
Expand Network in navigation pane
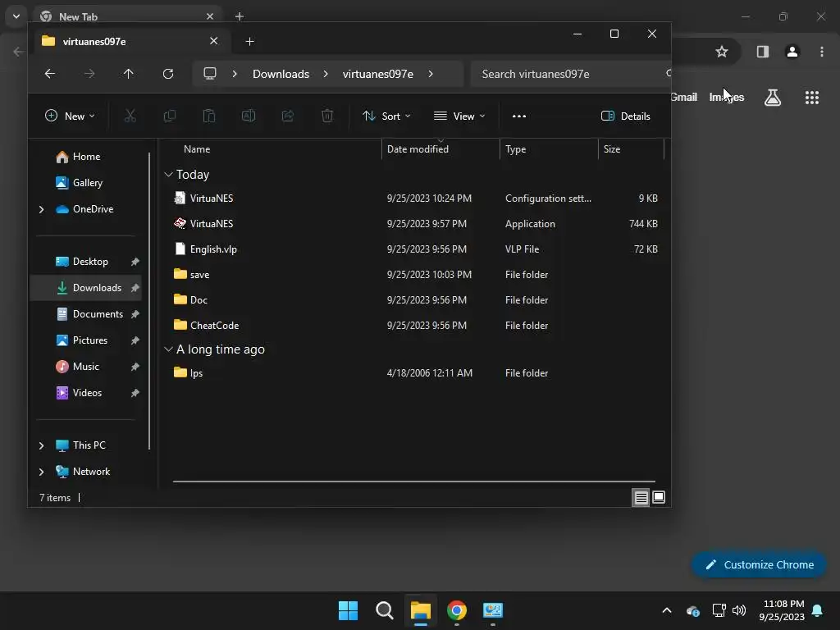[x=41, y=472]
